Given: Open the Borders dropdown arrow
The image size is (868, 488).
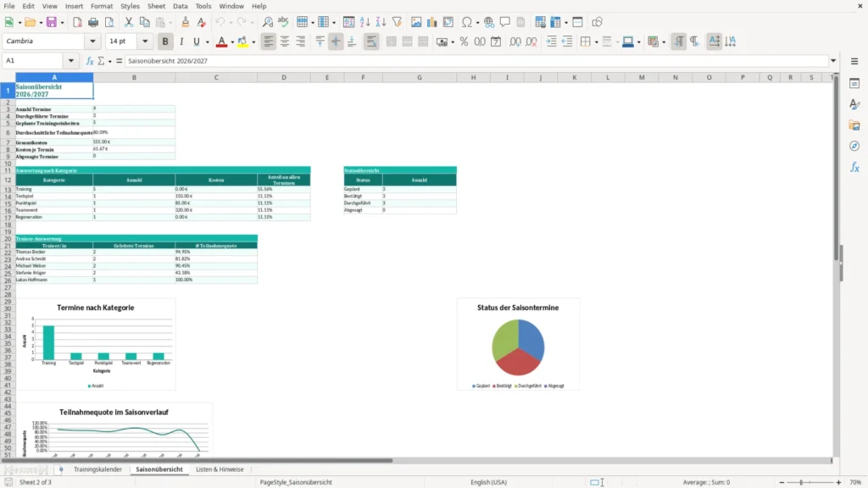Looking at the screenshot, I should [596, 42].
